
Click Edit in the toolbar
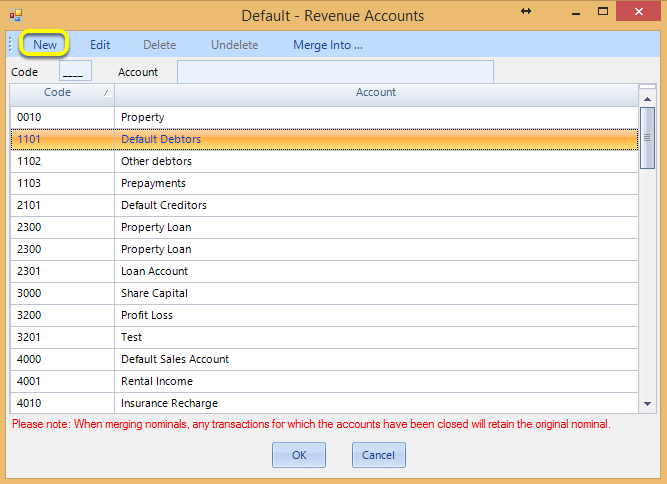point(100,45)
